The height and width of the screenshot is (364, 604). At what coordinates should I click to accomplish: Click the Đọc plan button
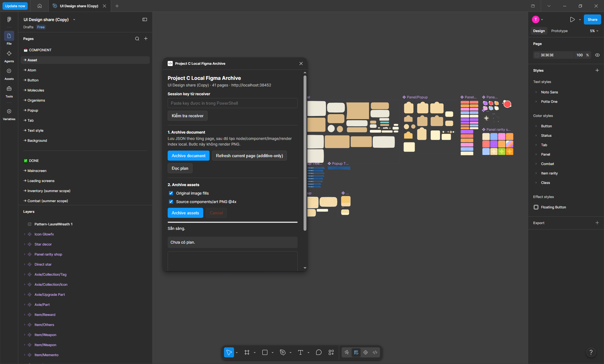pyautogui.click(x=180, y=168)
